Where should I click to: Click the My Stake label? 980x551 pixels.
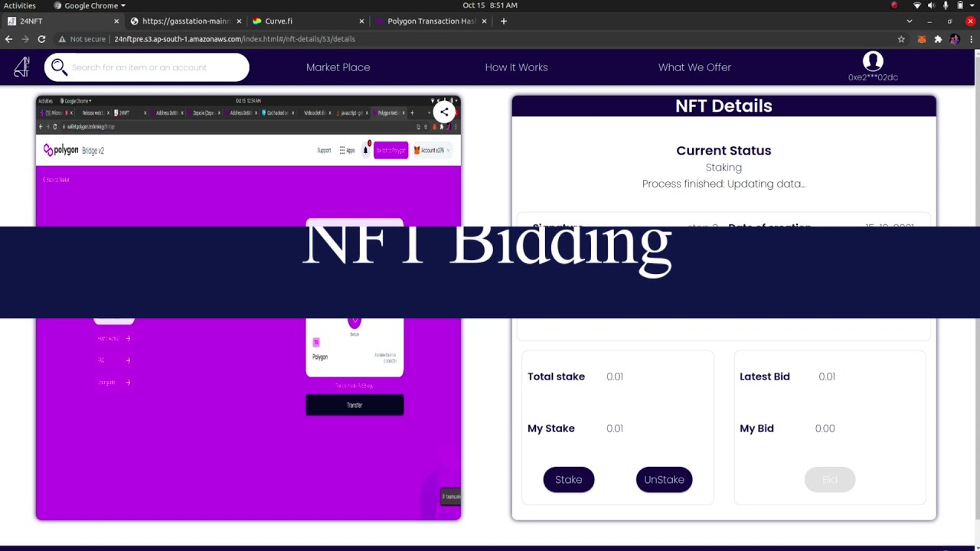point(551,429)
